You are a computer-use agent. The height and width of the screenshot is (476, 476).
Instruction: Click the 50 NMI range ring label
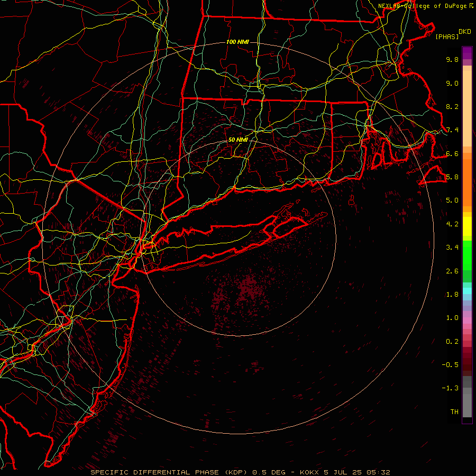(238, 140)
